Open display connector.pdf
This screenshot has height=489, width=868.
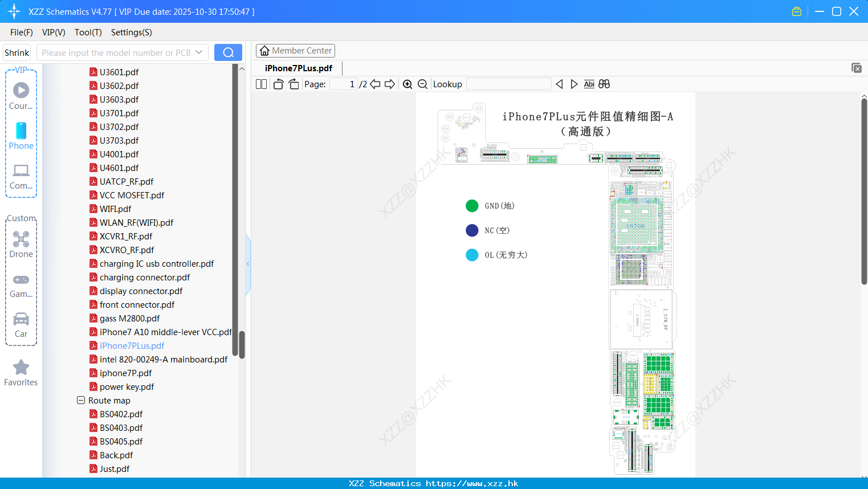(x=136, y=291)
